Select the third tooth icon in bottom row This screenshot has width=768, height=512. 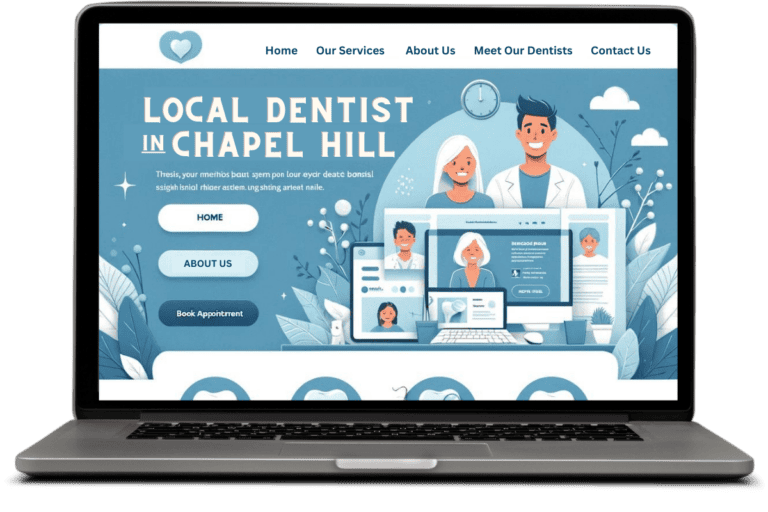(x=439, y=389)
